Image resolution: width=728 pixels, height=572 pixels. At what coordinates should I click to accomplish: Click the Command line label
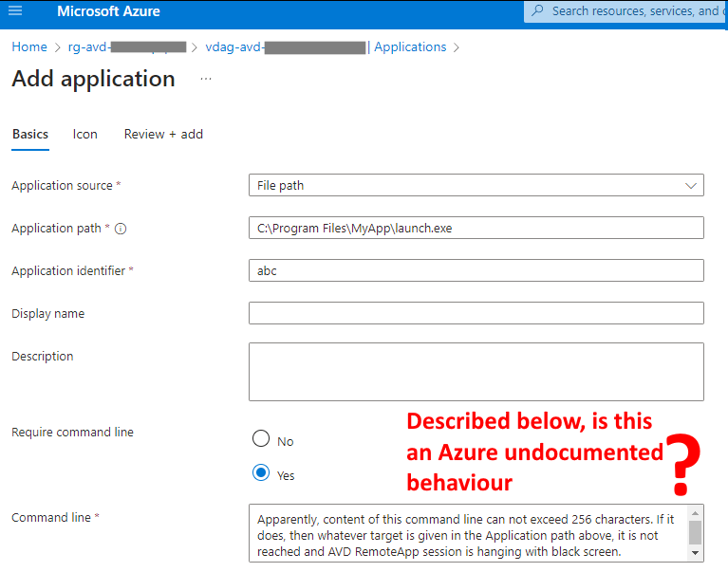pyautogui.click(x=51, y=517)
